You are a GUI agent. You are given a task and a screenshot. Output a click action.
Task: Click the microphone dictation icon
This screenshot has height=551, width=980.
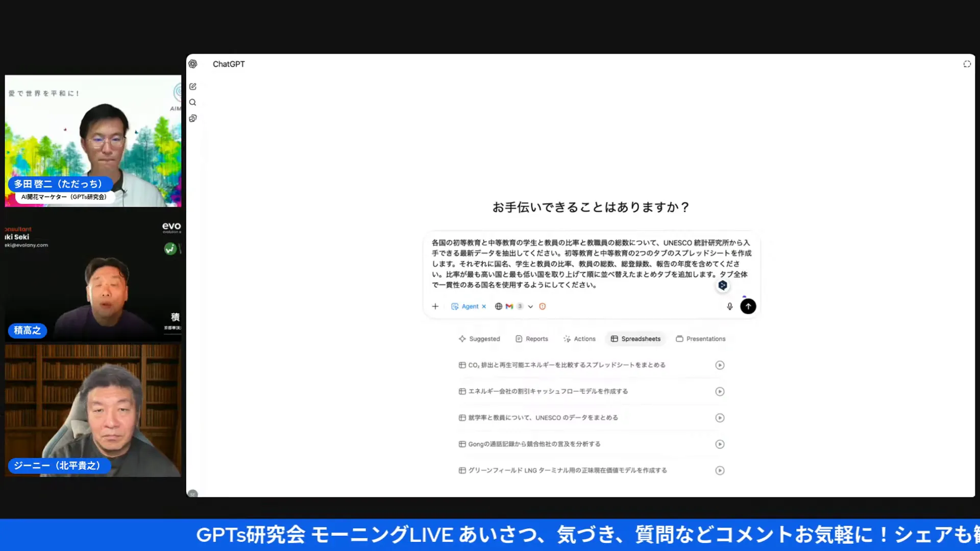tap(729, 306)
